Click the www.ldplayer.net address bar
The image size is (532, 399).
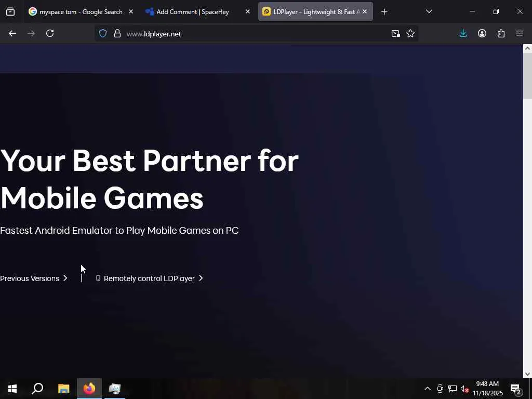tap(256, 34)
